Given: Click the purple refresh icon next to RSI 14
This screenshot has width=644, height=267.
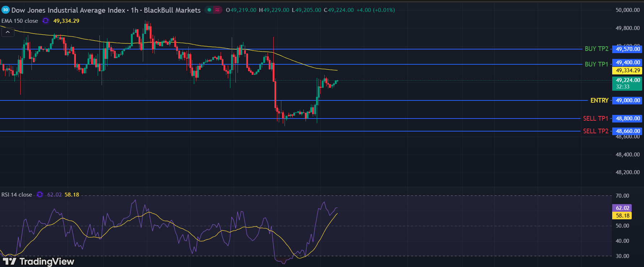Looking at the screenshot, I should click(x=40, y=195).
